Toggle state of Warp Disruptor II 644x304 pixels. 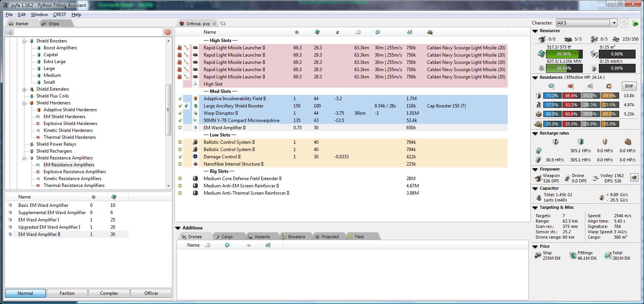(x=180, y=113)
